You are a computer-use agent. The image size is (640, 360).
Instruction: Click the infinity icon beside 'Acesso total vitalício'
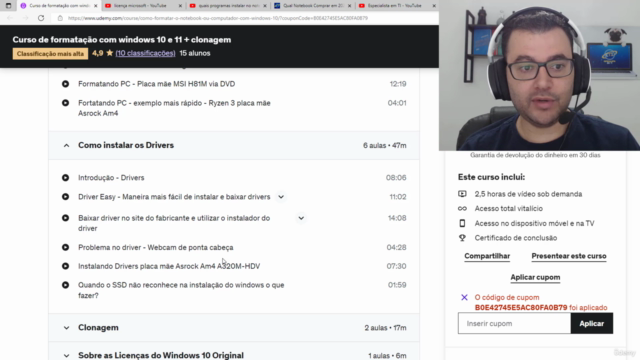tap(462, 209)
